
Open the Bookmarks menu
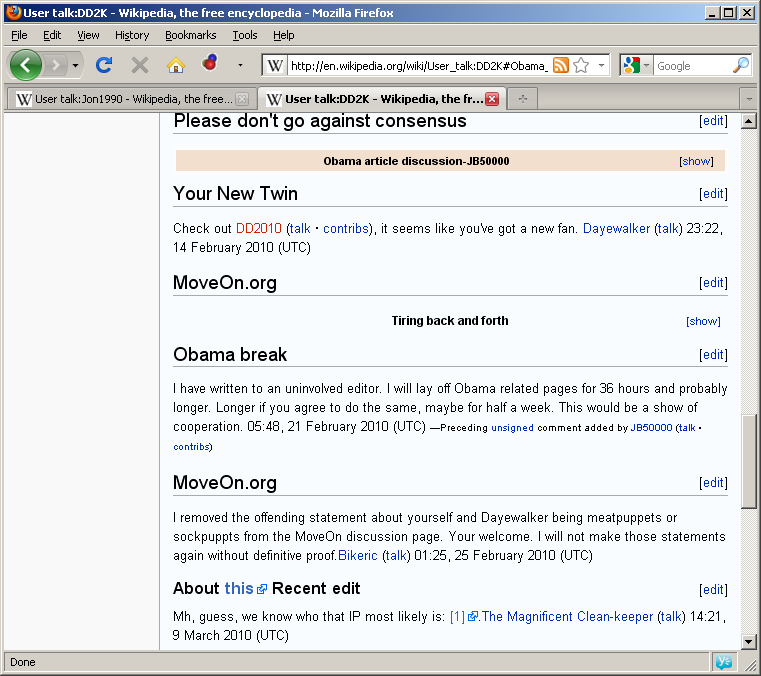pos(191,35)
